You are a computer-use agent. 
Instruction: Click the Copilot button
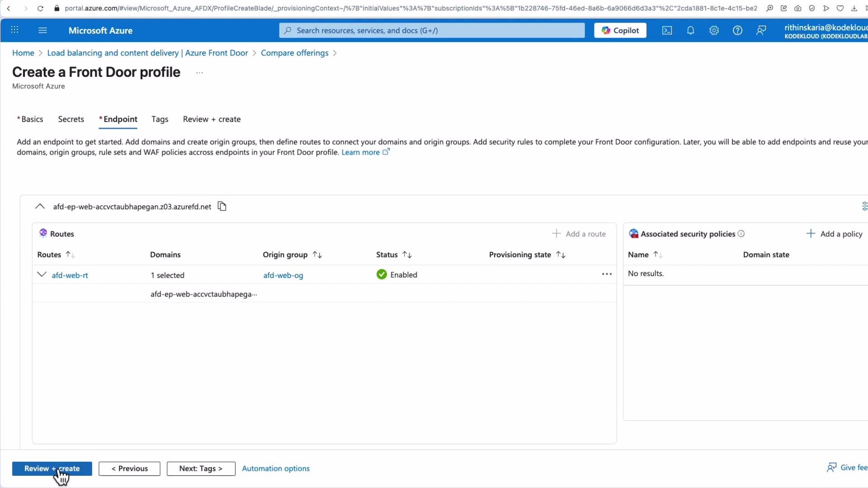620,30
